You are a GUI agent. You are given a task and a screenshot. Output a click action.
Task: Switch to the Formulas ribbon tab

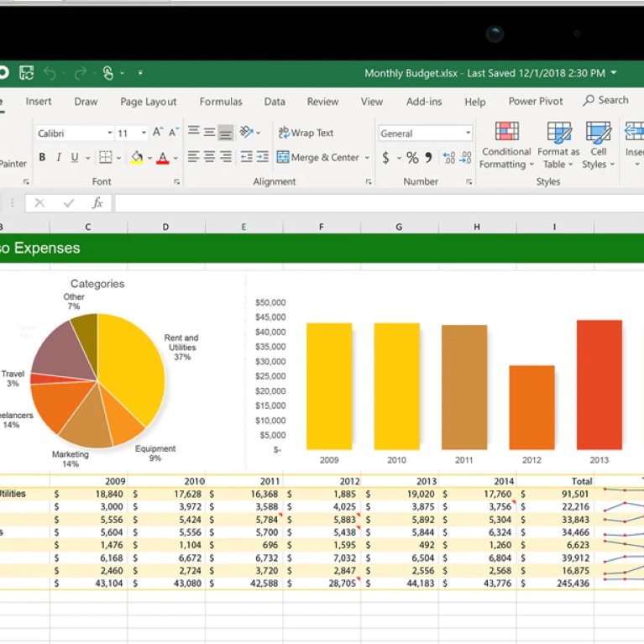click(x=220, y=102)
